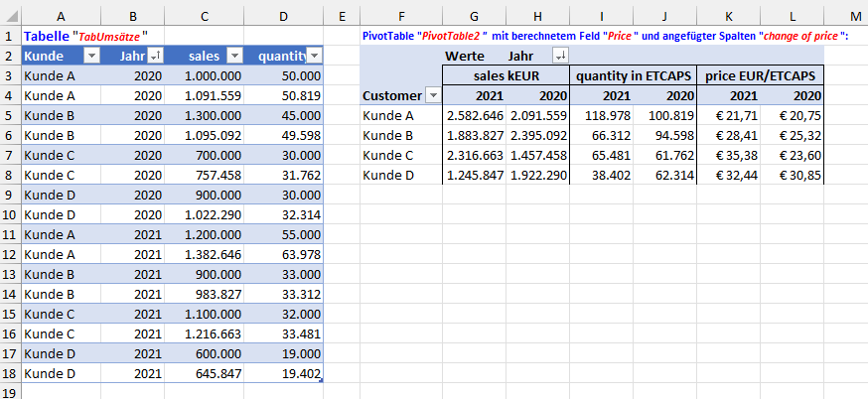The image size is (868, 399).
Task: Select column D header
Action: (x=283, y=17)
